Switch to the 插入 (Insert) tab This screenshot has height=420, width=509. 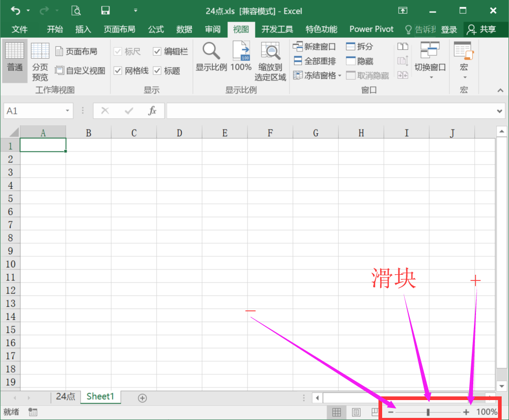tap(83, 29)
